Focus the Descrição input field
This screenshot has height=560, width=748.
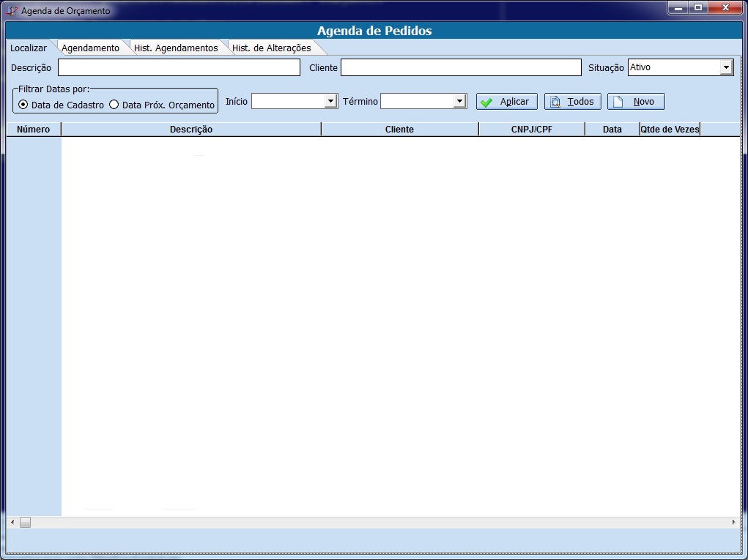point(179,67)
